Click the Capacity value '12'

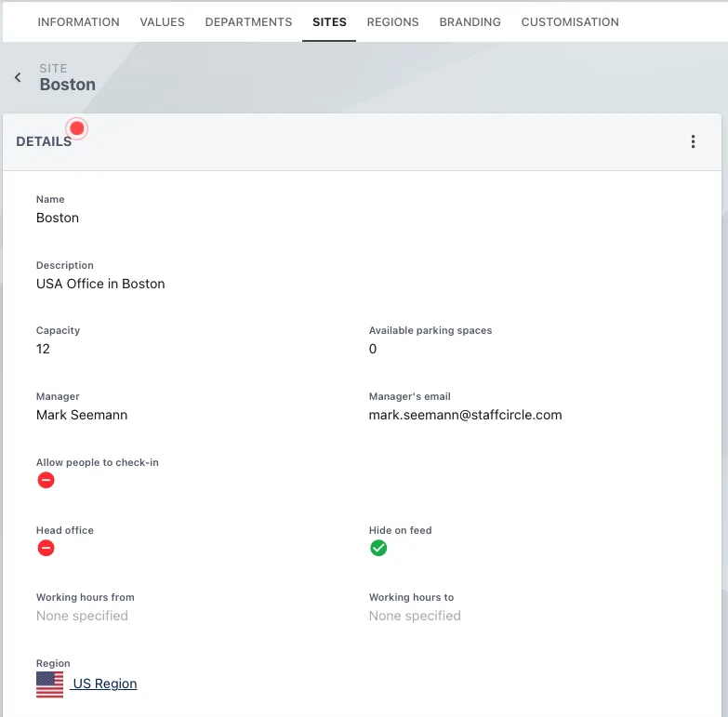point(43,349)
